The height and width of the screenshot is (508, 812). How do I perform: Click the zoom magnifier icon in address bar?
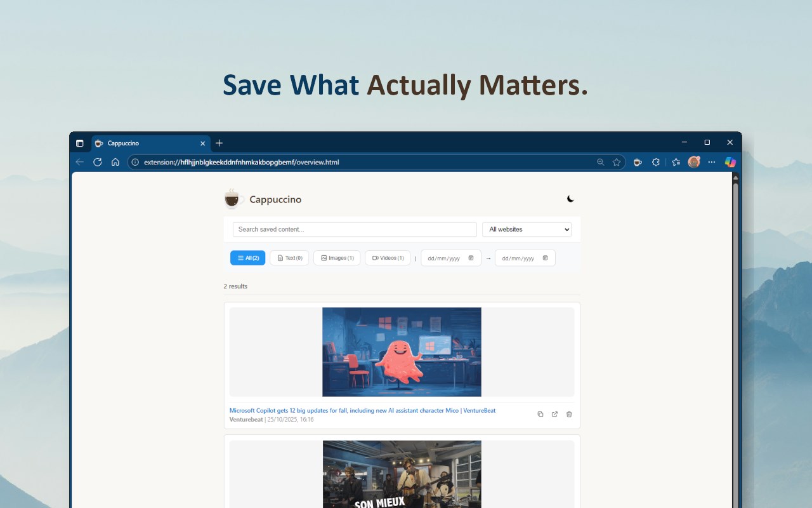coord(600,162)
